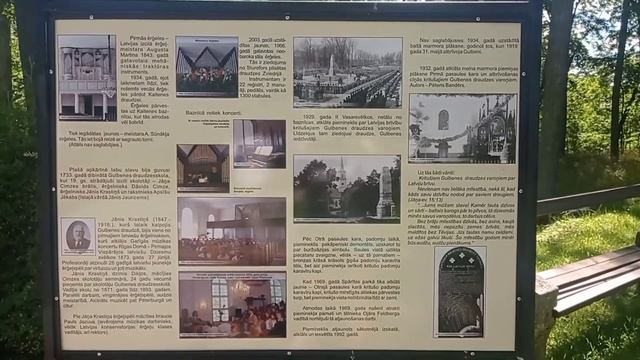
Task: Select the 'Piemineklis atjaunots' closing paragraph
Action: [347, 331]
